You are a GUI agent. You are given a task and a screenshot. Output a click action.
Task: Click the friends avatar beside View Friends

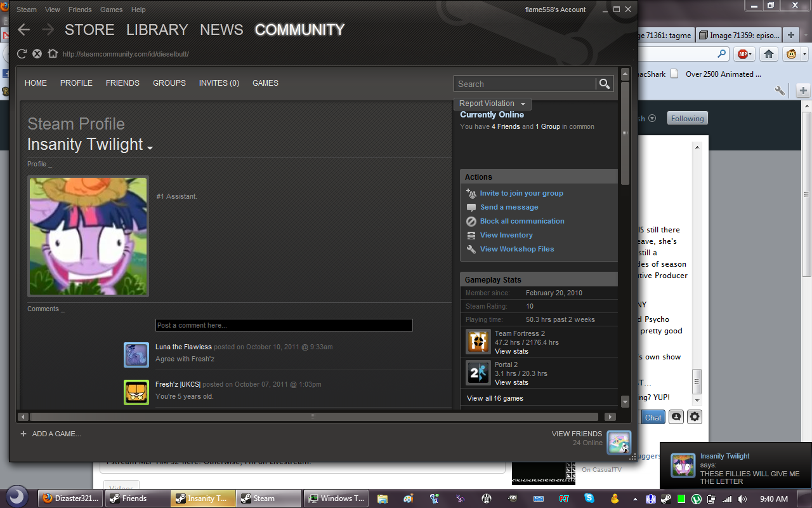(x=619, y=443)
